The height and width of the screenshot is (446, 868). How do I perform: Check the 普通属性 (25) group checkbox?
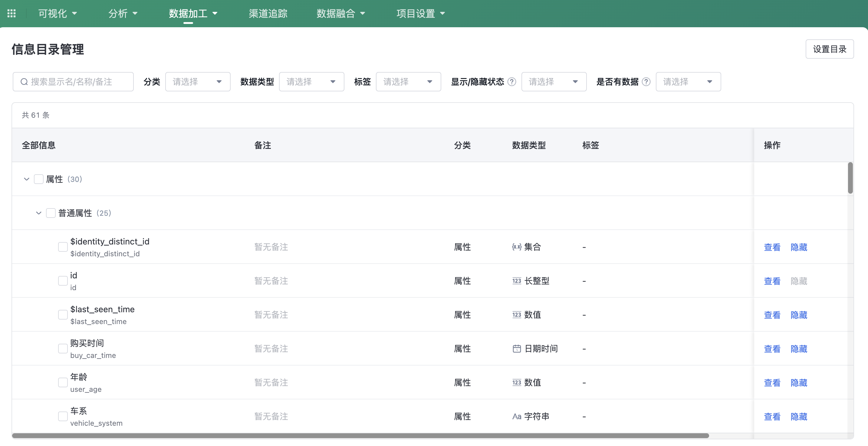tap(51, 213)
